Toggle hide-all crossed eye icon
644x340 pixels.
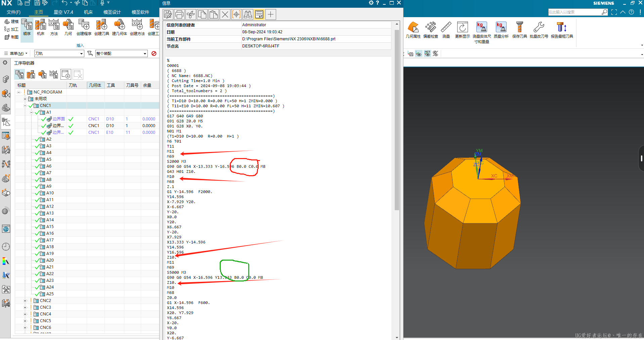(435, 53)
